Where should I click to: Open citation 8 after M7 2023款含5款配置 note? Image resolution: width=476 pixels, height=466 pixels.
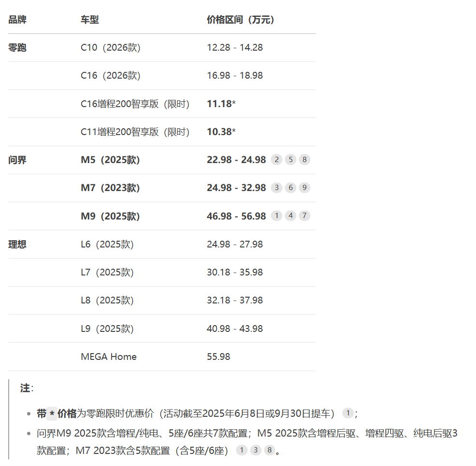pos(269,450)
